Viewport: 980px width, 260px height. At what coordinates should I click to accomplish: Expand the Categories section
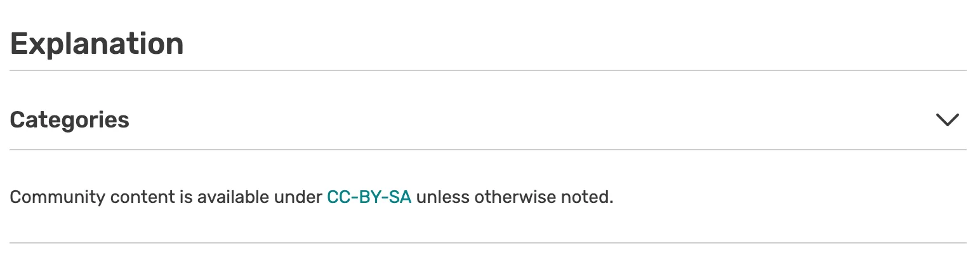(947, 119)
